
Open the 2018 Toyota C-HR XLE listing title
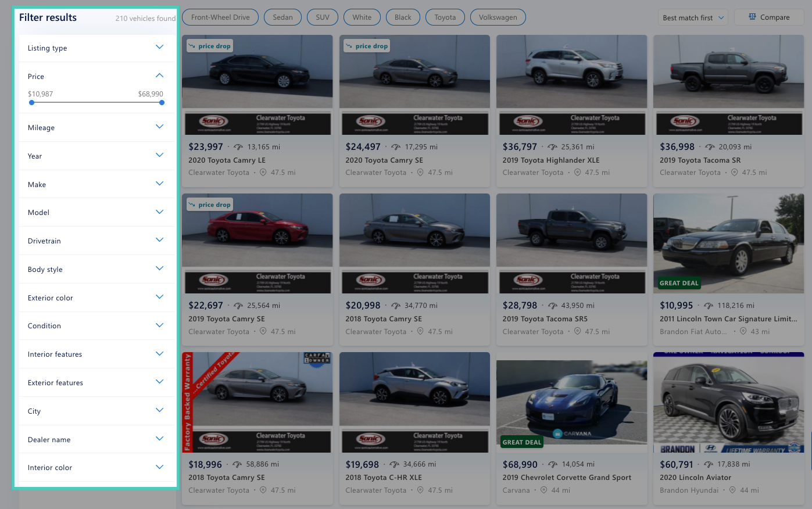(384, 478)
